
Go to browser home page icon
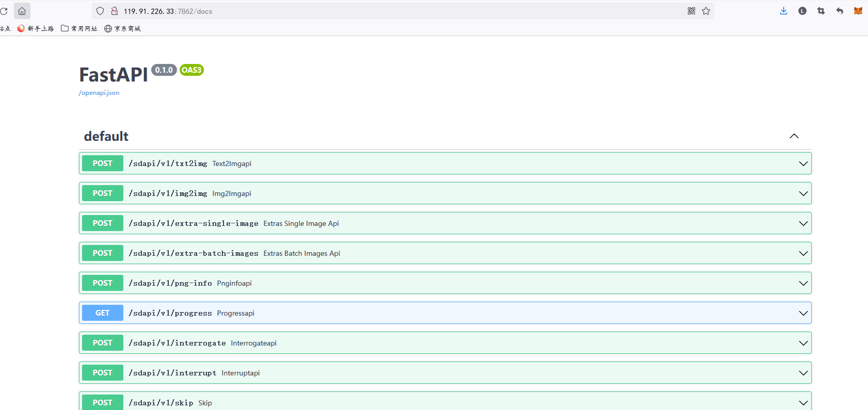coord(22,11)
